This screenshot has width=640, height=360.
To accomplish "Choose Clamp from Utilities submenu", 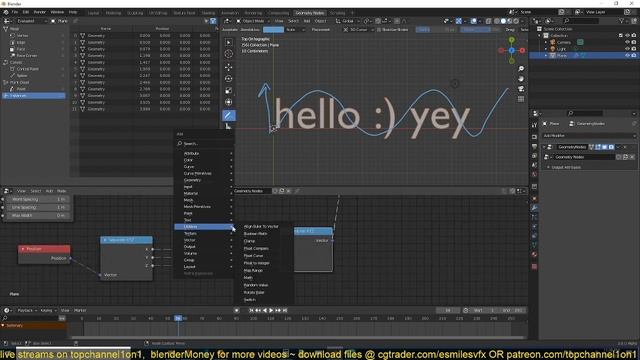I will tap(249, 241).
